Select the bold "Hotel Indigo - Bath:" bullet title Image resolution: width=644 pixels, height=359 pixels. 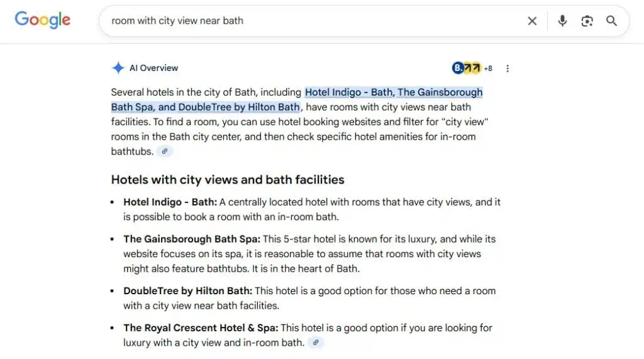tap(170, 202)
